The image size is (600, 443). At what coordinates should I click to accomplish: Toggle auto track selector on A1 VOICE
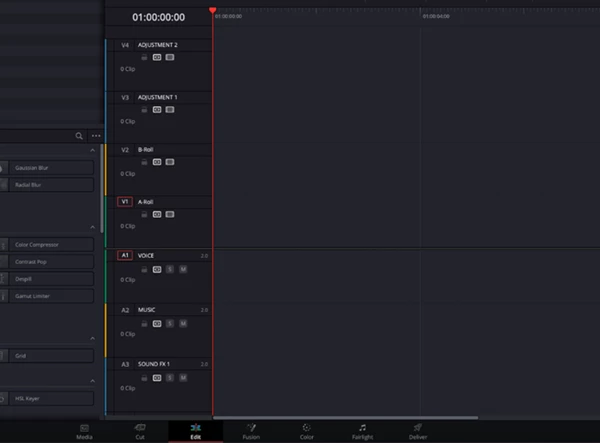pos(157,270)
